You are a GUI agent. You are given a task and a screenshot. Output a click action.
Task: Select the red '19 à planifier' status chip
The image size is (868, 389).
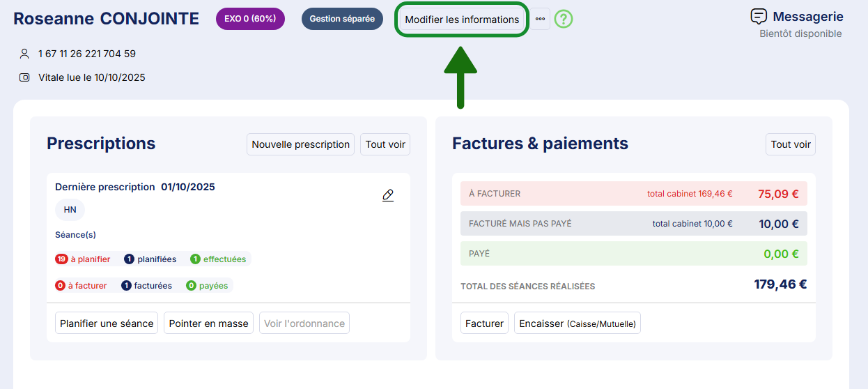[83, 259]
